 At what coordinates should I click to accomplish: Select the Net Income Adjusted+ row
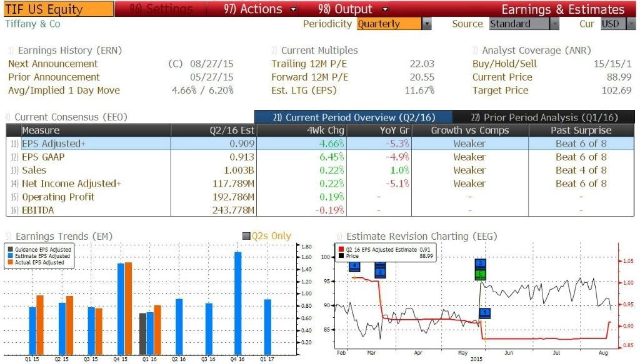click(320, 184)
